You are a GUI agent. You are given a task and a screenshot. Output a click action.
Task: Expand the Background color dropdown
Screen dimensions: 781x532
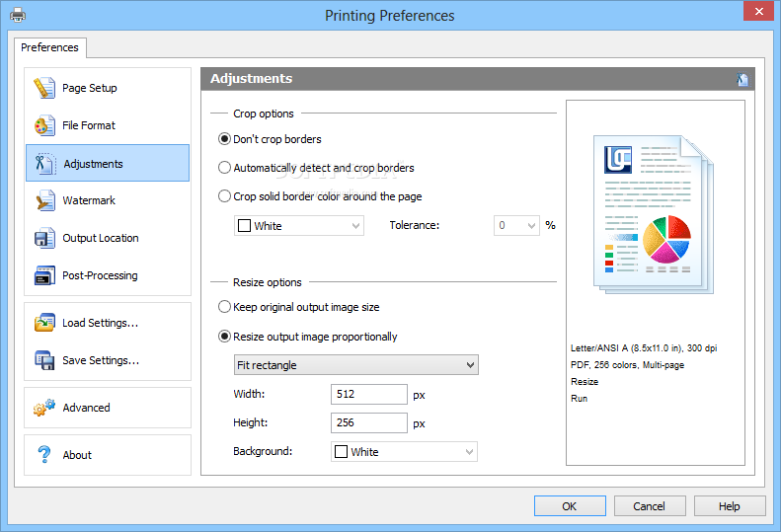pyautogui.click(x=468, y=452)
